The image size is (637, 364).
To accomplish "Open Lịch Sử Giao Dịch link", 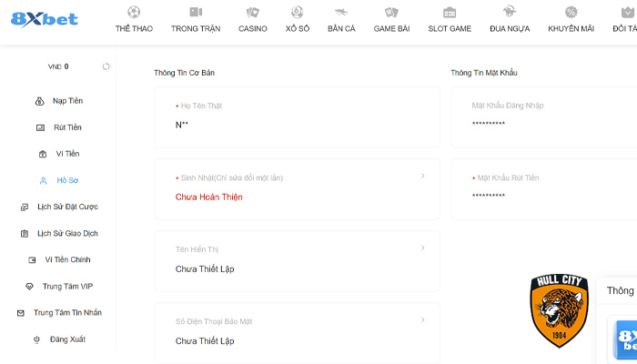I will [x=67, y=234].
